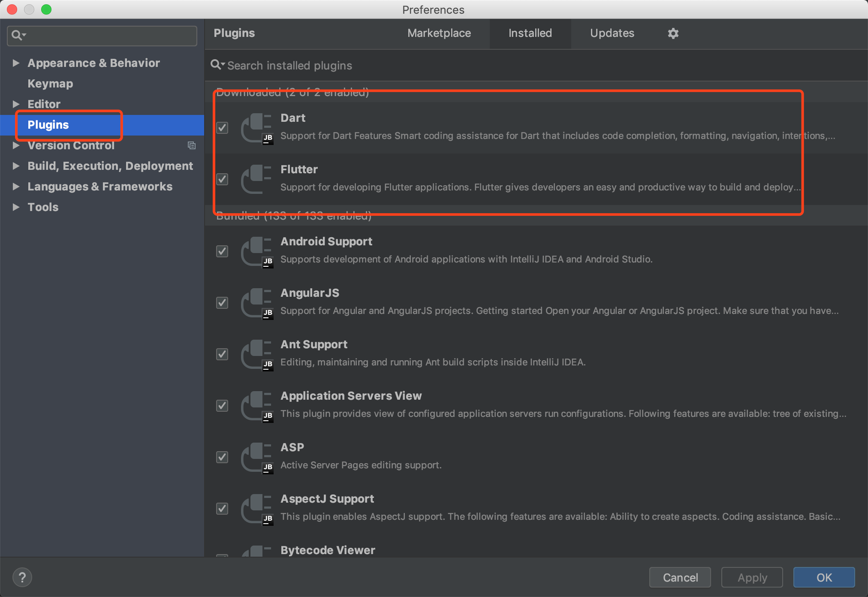868x597 pixels.
Task: Expand the Tools section arrow
Action: pos(16,207)
